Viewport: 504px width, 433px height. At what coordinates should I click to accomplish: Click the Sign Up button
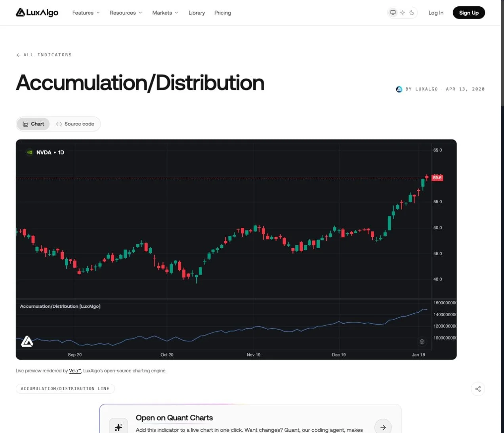click(x=469, y=13)
